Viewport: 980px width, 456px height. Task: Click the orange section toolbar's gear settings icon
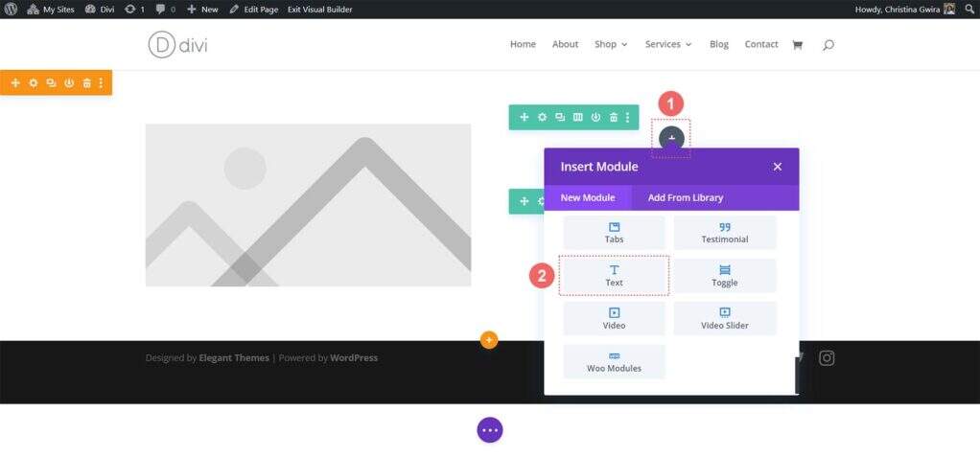coord(34,83)
